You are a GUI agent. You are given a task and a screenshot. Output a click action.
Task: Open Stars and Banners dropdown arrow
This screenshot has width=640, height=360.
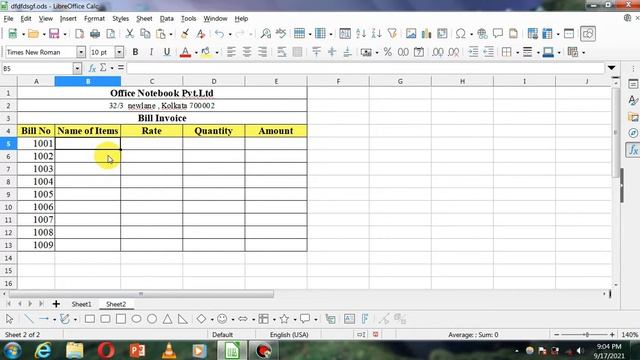pyautogui.click(x=295, y=319)
